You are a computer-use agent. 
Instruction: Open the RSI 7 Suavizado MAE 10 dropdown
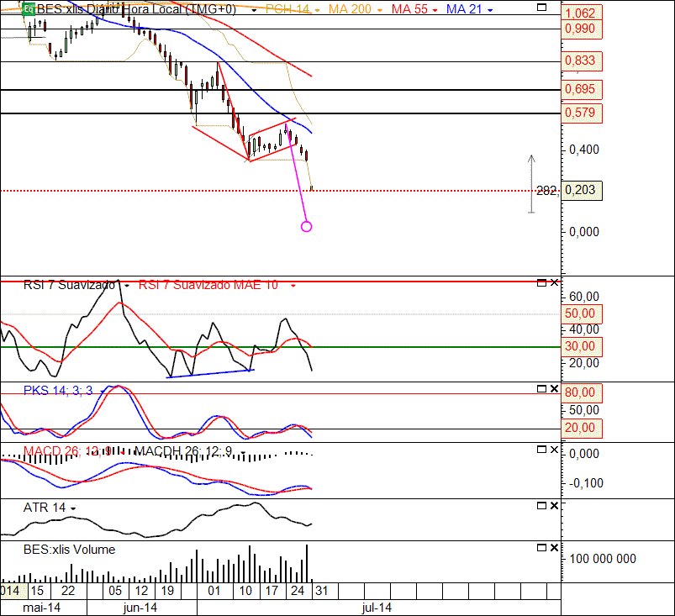[x=293, y=286]
